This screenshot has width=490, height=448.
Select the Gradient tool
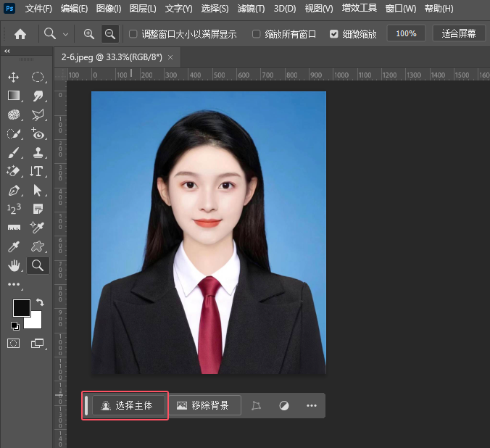point(14,96)
